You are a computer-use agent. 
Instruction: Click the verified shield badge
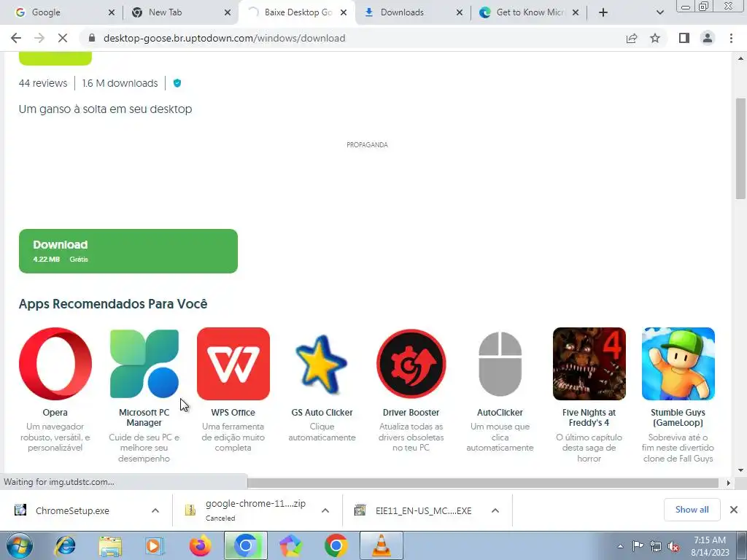(x=177, y=83)
